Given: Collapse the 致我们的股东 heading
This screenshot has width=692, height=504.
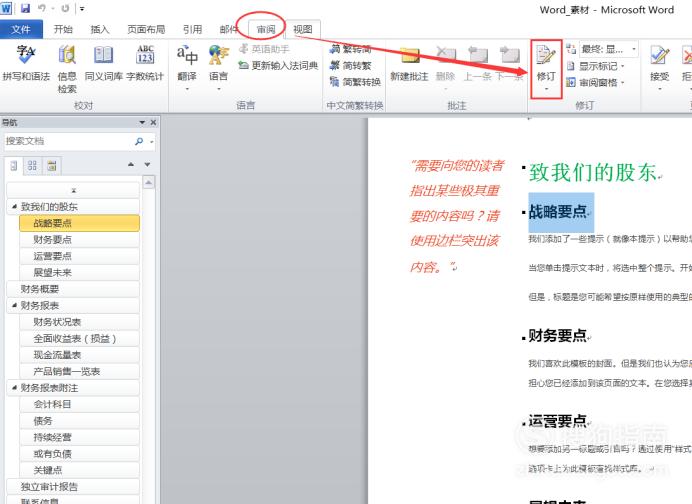Looking at the screenshot, I should (x=15, y=207).
